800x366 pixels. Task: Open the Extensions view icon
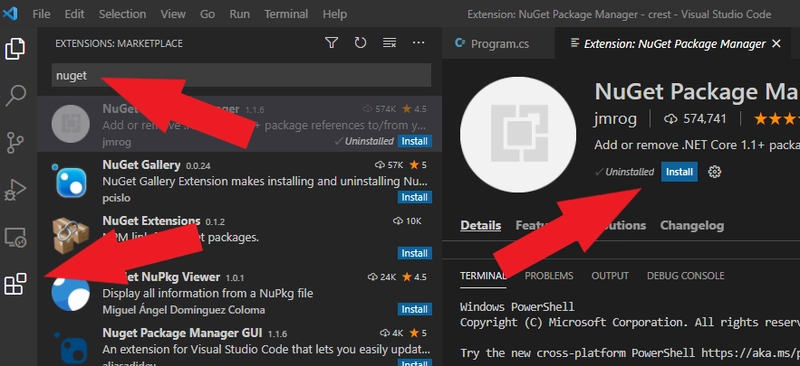pyautogui.click(x=15, y=284)
